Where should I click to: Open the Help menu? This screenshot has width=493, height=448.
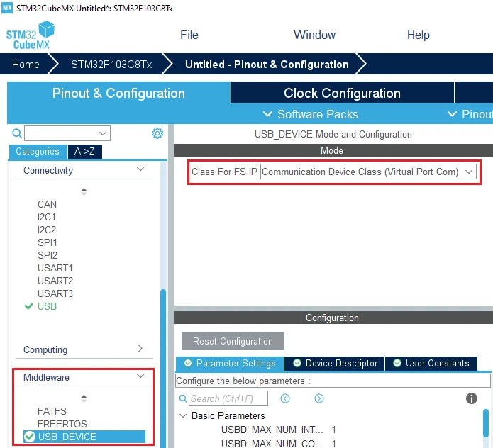point(419,35)
